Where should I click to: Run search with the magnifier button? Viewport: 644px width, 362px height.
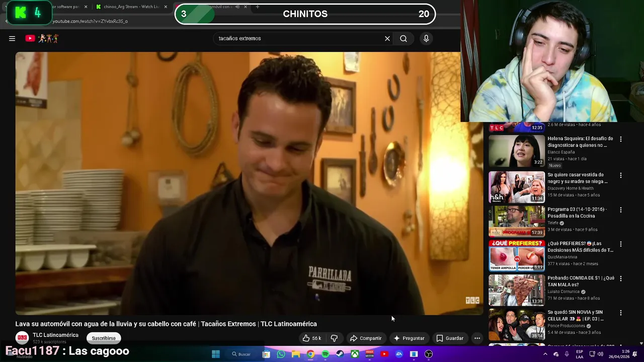tap(404, 38)
